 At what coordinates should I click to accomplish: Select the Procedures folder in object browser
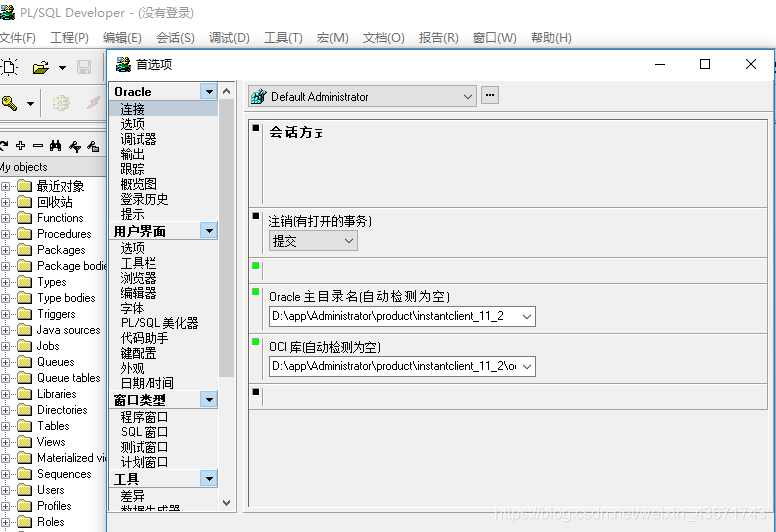coord(64,234)
